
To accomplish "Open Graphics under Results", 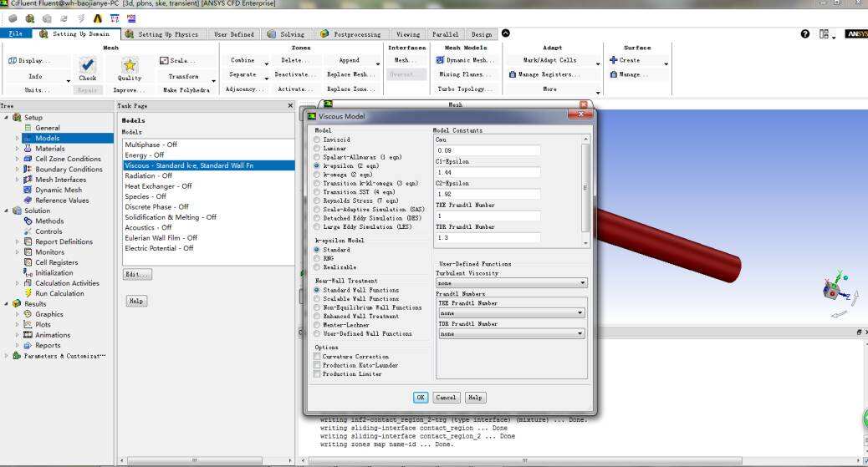I will [x=49, y=314].
